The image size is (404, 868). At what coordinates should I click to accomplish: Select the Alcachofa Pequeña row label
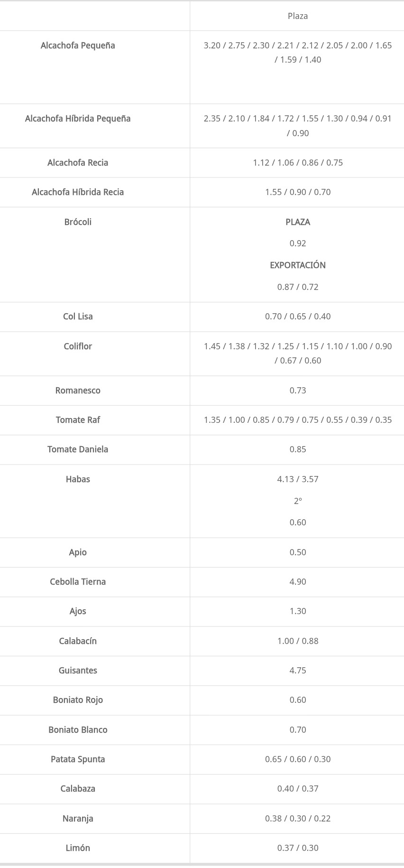[x=78, y=46]
